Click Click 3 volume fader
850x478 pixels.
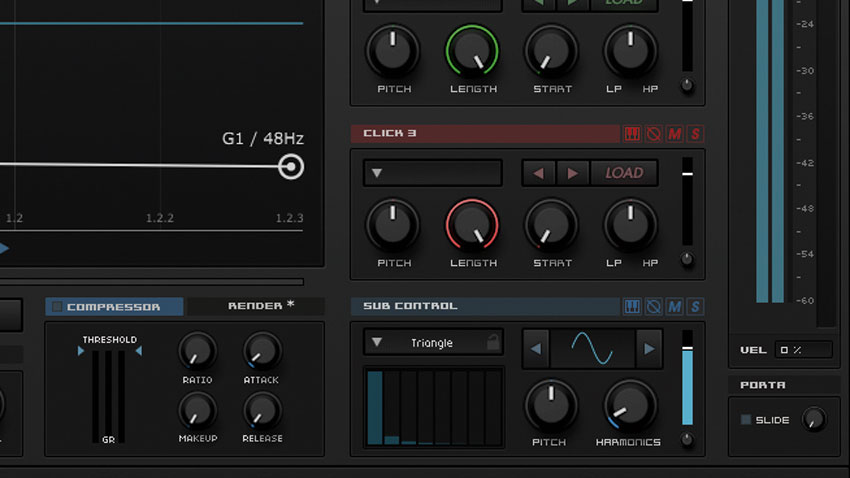687,201
